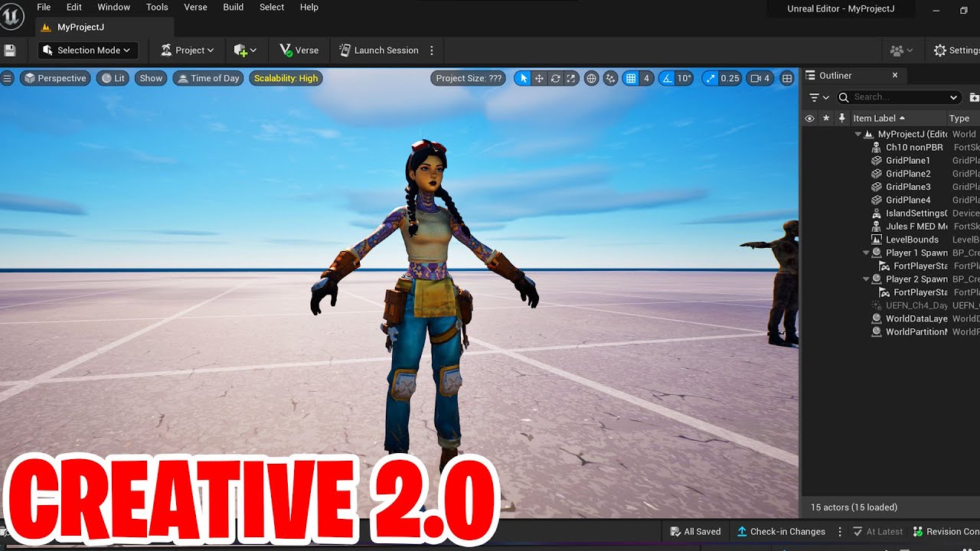This screenshot has height=551, width=980.
Task: Close the Outliner panel tab
Action: (895, 75)
